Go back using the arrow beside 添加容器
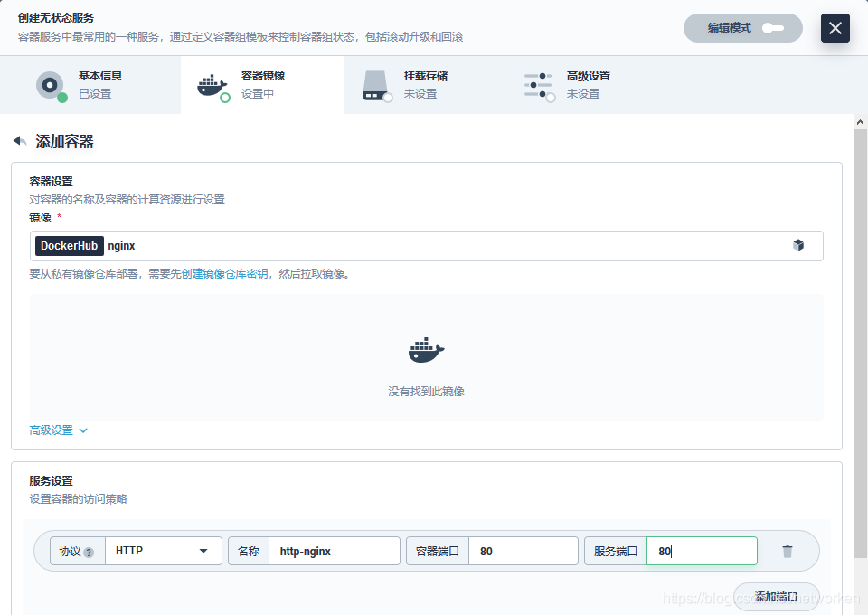The width and height of the screenshot is (868, 615). coord(20,141)
